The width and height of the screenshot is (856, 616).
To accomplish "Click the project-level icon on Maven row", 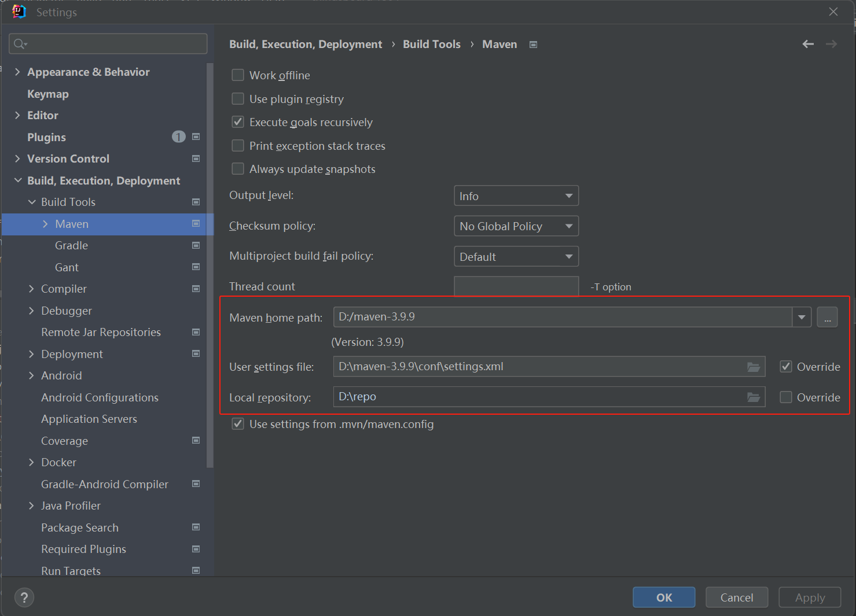I will [196, 224].
